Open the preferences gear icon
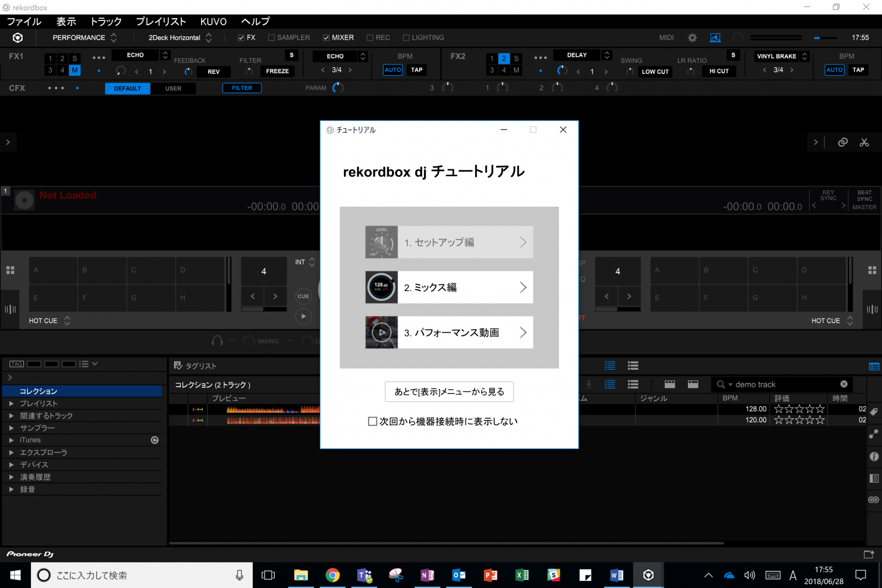This screenshot has width=882, height=588. [692, 37]
